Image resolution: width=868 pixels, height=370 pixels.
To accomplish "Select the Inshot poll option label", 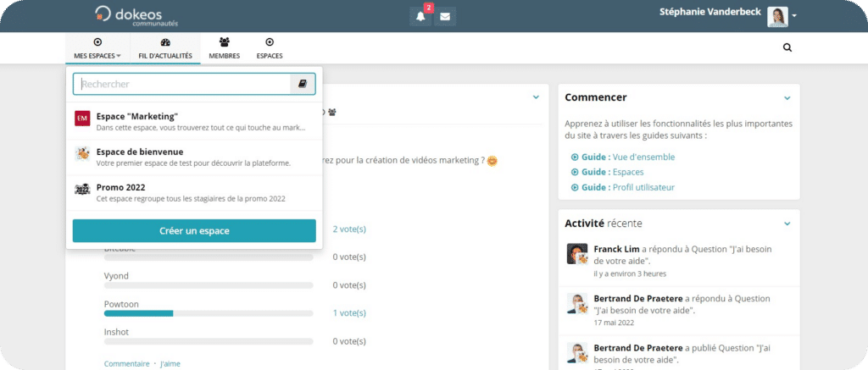I will click(116, 333).
